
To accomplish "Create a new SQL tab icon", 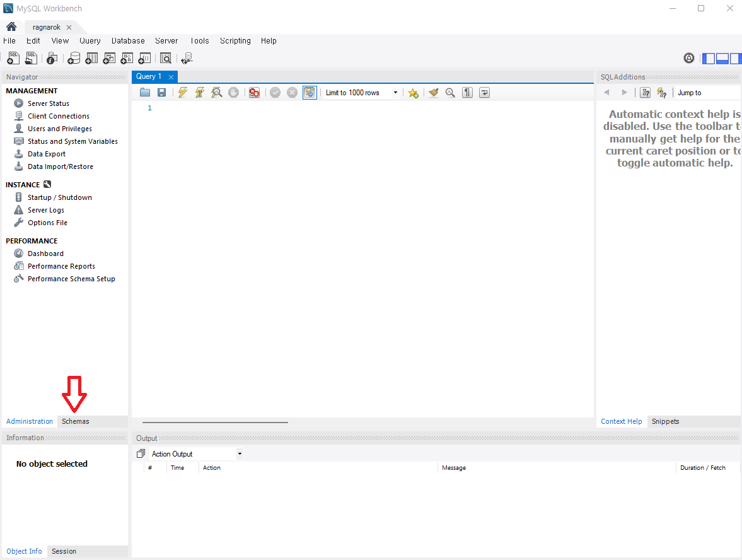I will pyautogui.click(x=13, y=58).
